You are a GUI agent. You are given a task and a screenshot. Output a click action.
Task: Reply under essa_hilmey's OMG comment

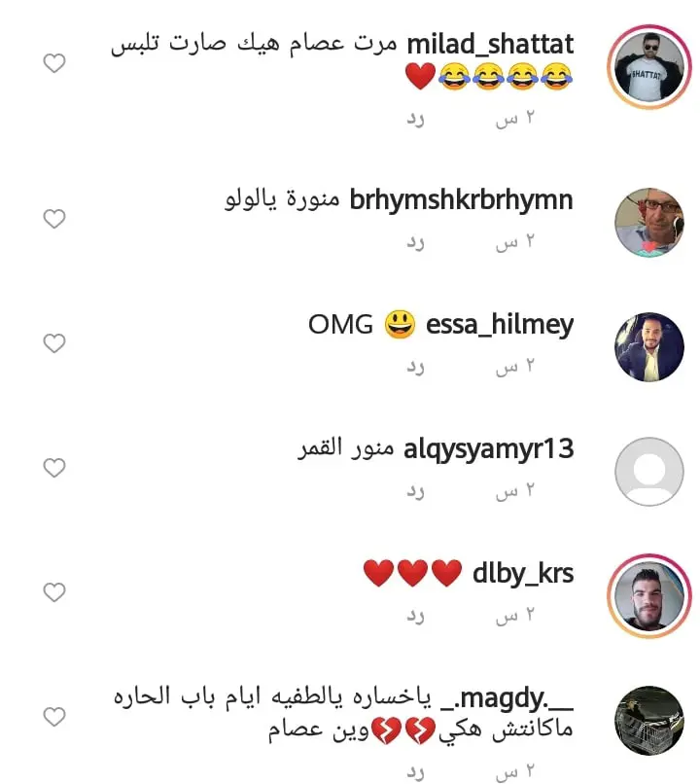coord(415,367)
